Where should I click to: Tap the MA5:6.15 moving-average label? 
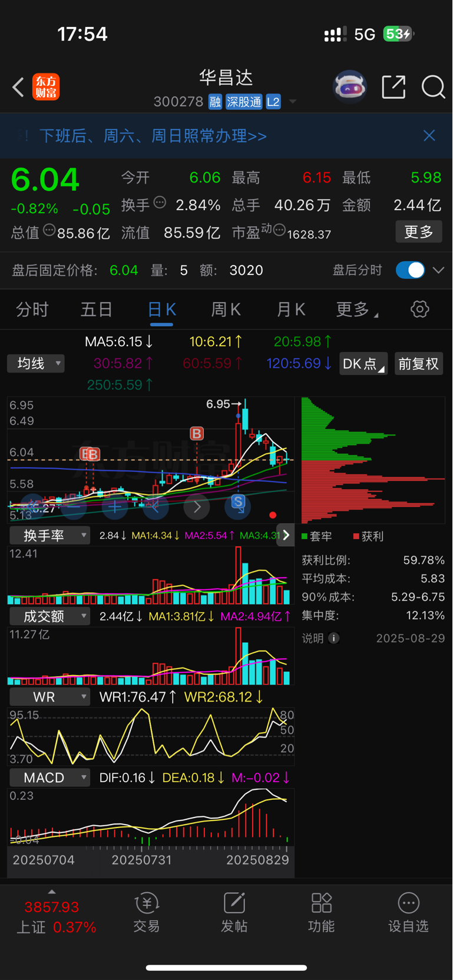click(x=119, y=341)
